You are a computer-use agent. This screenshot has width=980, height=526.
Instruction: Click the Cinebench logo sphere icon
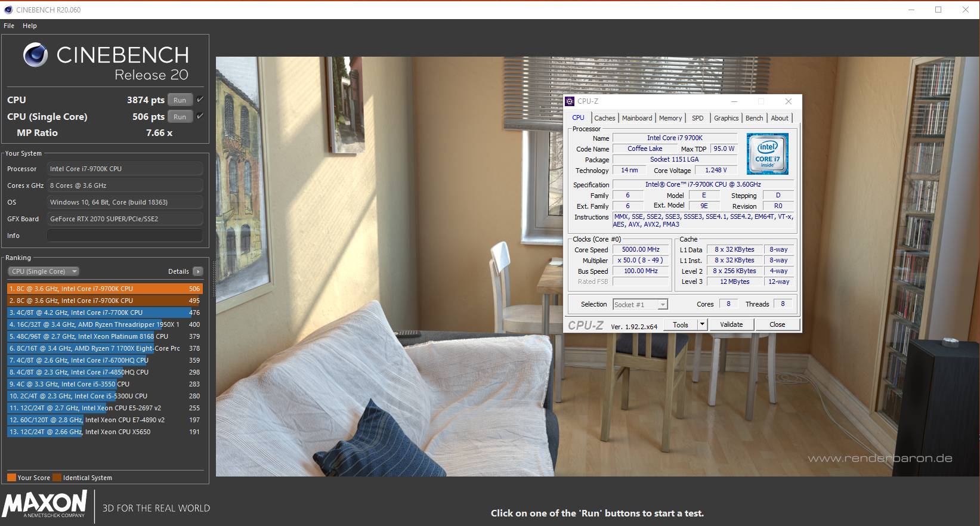tap(36, 55)
